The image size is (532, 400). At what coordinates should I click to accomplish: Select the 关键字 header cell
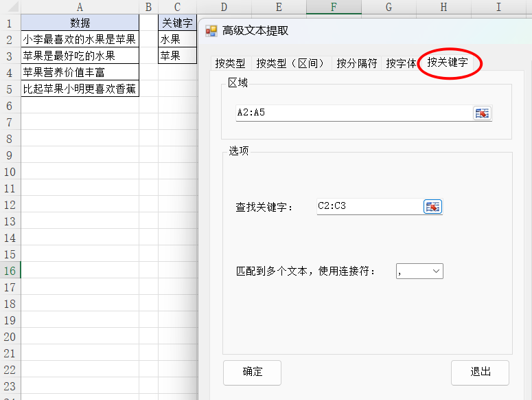(177, 23)
